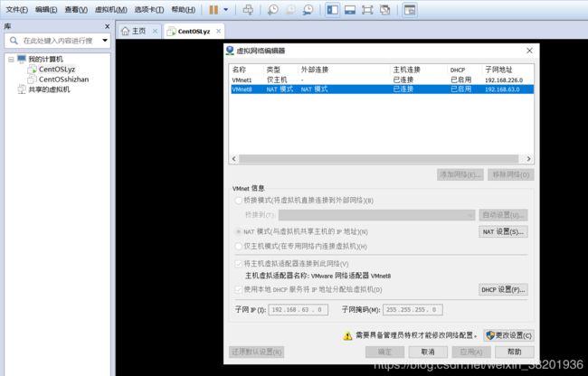Click the unity mode toolbar icon
The image size is (588, 376).
[x=384, y=10]
